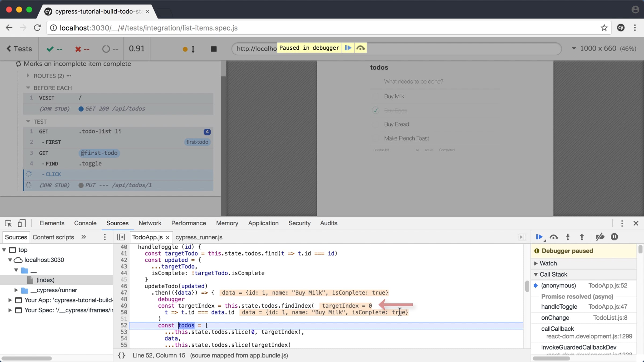Screen dimensions: 644x362
Task: Expand the __cypress/runner folder
Action: point(16,290)
